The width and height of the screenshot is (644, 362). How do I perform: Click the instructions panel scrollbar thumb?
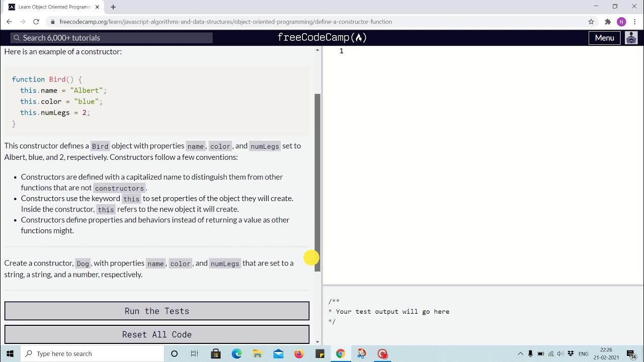317,182
